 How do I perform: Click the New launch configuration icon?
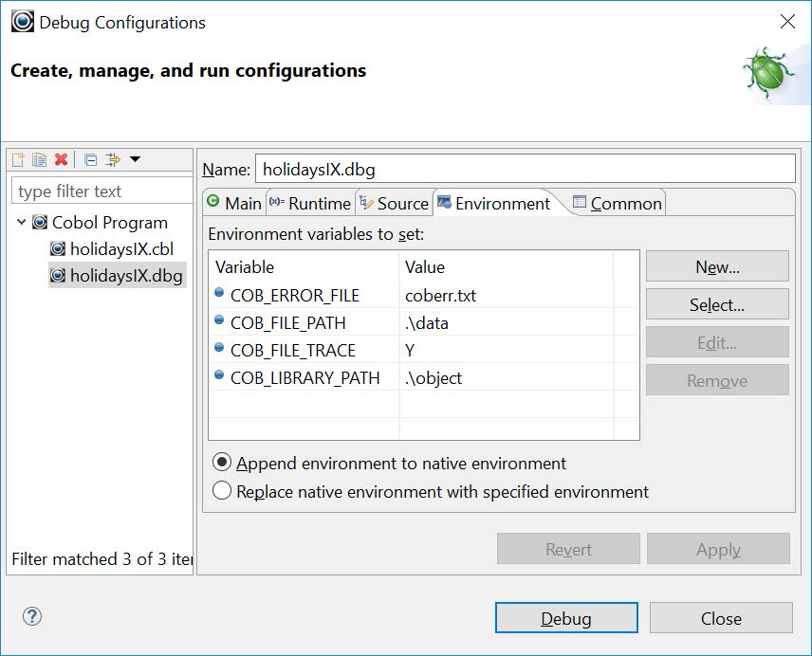pos(19,159)
